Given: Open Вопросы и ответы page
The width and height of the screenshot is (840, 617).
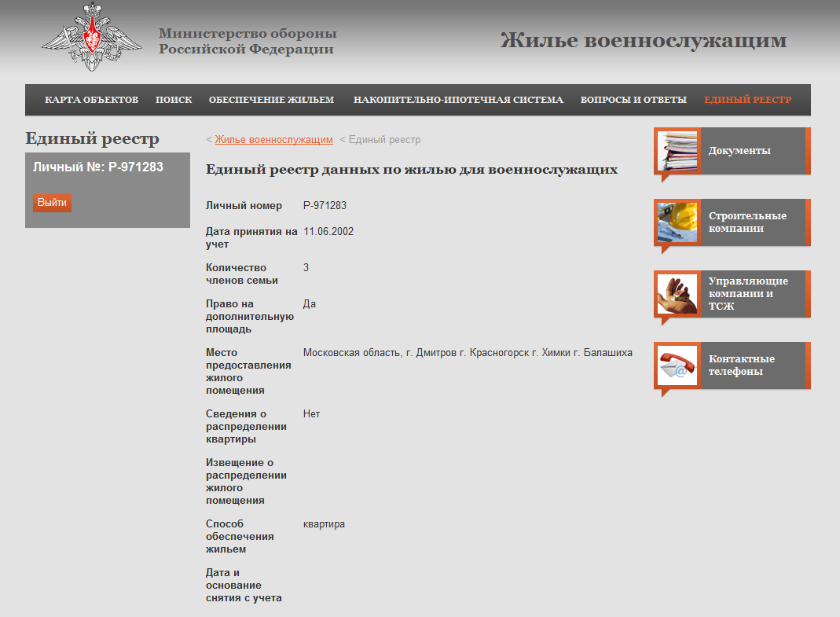Looking at the screenshot, I should (x=633, y=100).
